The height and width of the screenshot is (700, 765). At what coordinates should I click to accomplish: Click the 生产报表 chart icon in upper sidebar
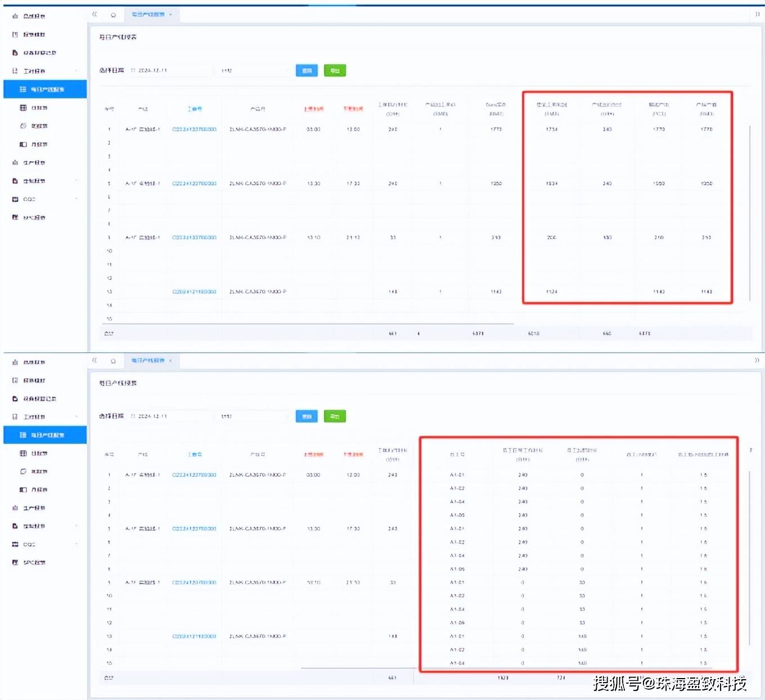point(15,163)
